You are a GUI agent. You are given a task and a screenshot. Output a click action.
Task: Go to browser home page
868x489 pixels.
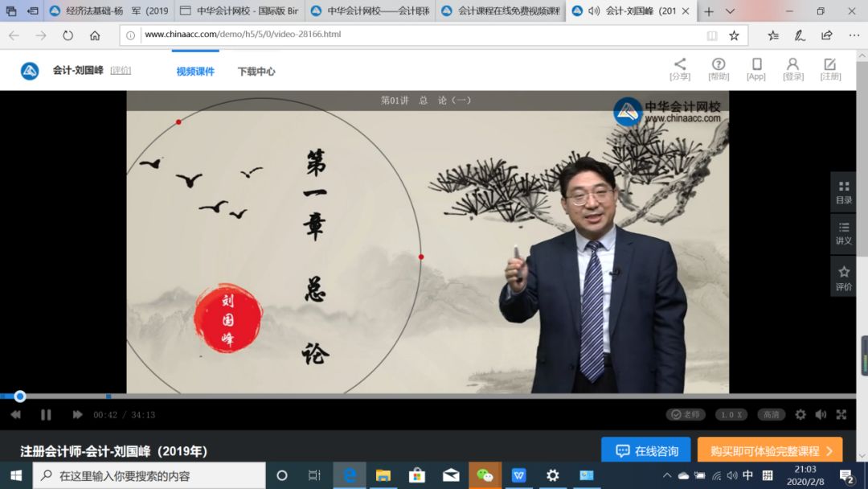[x=95, y=35]
